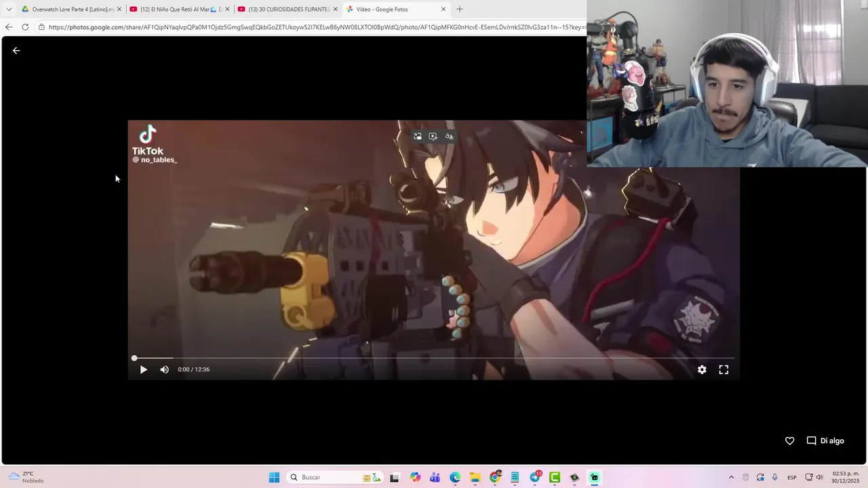Screen dimensions: 868x488
Task: Click the translate overlay icon atop the video
Action: 449,136
